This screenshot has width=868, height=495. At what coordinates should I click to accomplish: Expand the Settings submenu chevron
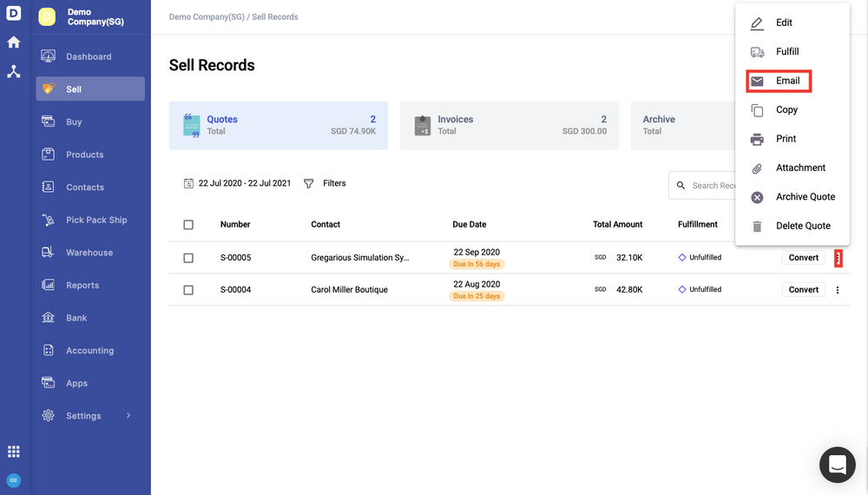[128, 416]
